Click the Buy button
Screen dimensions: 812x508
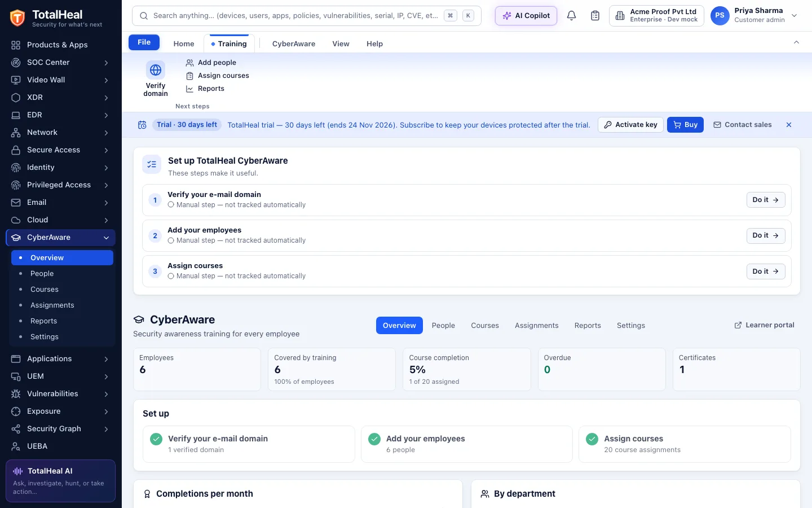pyautogui.click(x=685, y=125)
